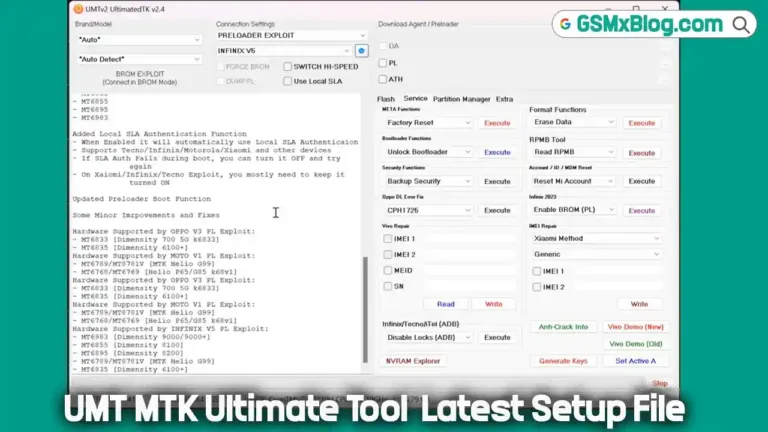Execute Disable Locks (ADB)
The width and height of the screenshot is (768, 432).
[x=497, y=337]
